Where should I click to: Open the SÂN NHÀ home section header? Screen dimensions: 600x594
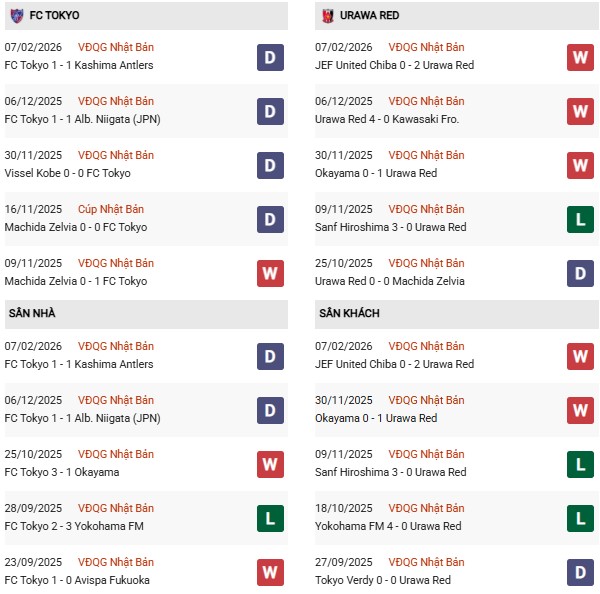point(32,314)
